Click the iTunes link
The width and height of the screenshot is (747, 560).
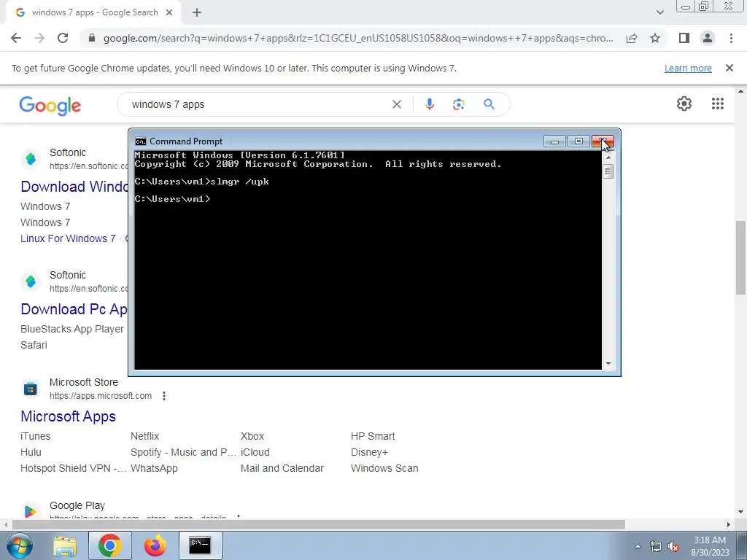click(x=35, y=436)
